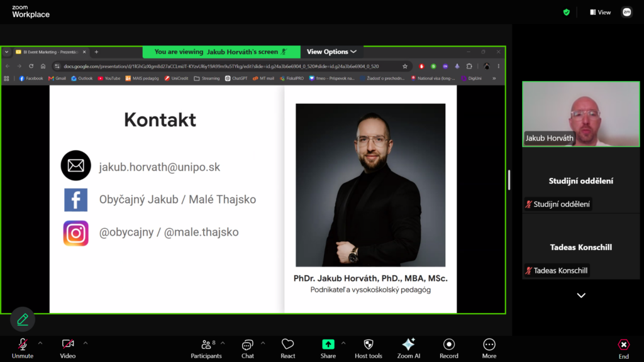Click the browser back arrow
This screenshot has width=644, height=362.
tap(8, 66)
